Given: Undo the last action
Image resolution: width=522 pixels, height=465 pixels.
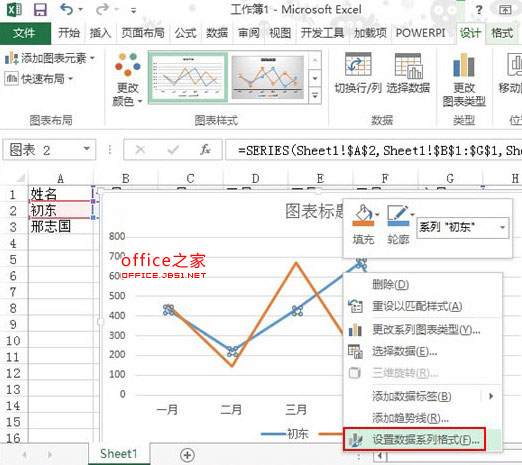Looking at the screenshot, I should pos(66,9).
